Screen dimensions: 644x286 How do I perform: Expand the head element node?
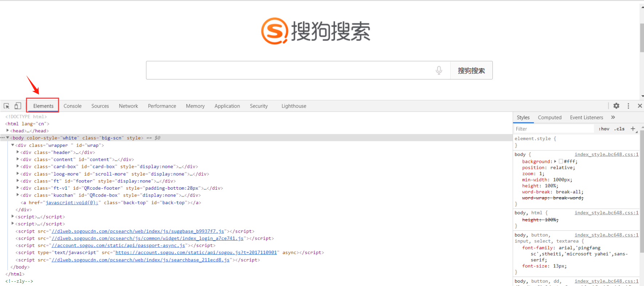point(8,130)
